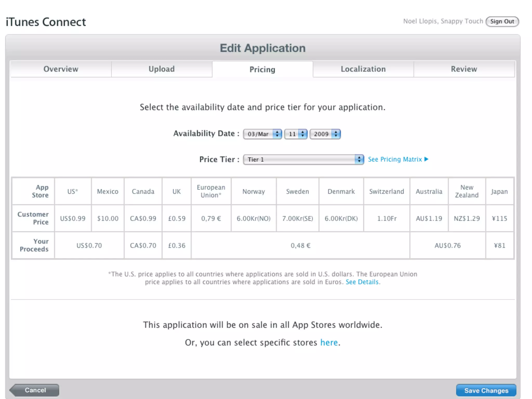532x399 pixels.
Task: Open the availability month dropdown 03/Mar
Action: click(x=262, y=134)
